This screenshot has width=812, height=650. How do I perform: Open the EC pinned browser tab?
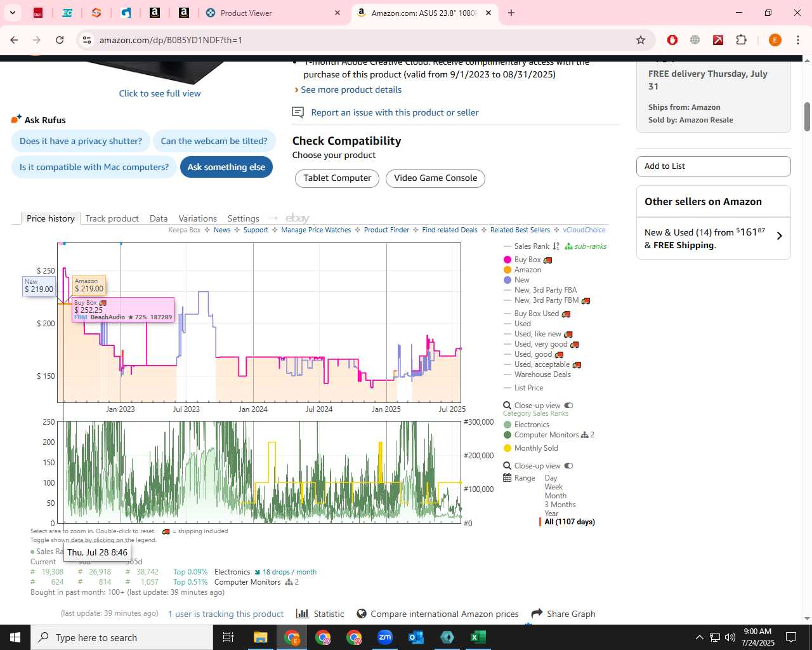click(x=67, y=13)
